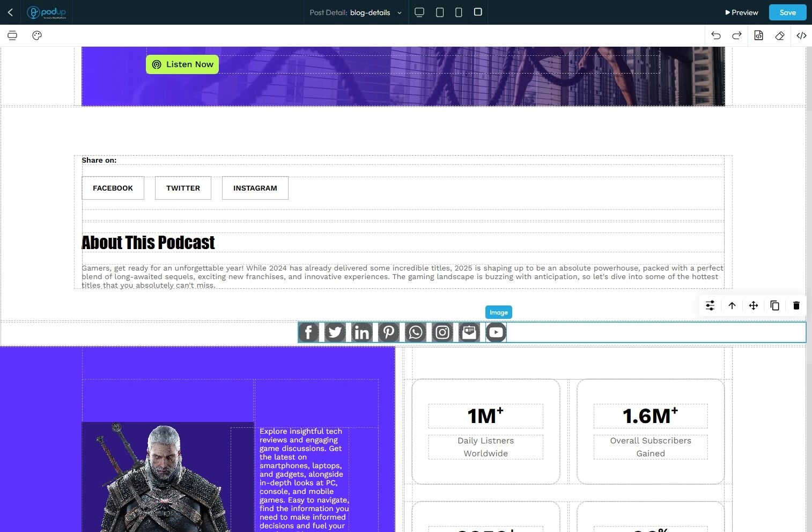This screenshot has width=812, height=532.
Task: Click the TWITTER share button
Action: coord(183,188)
